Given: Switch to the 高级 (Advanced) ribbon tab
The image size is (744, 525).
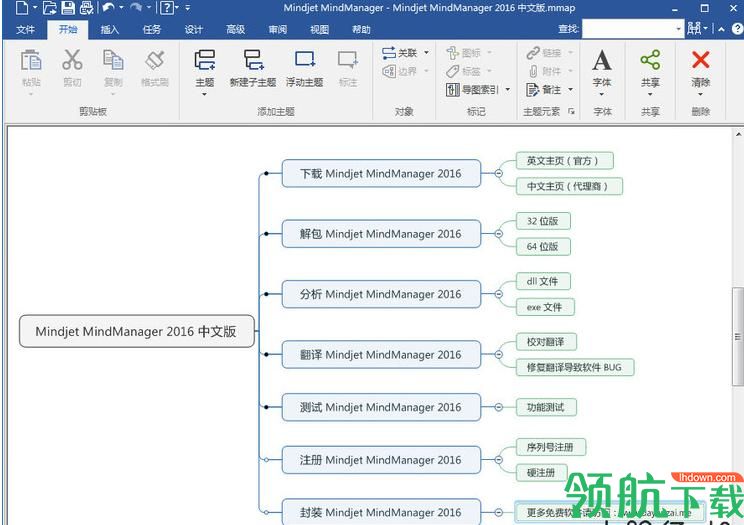Looking at the screenshot, I should (x=235, y=29).
